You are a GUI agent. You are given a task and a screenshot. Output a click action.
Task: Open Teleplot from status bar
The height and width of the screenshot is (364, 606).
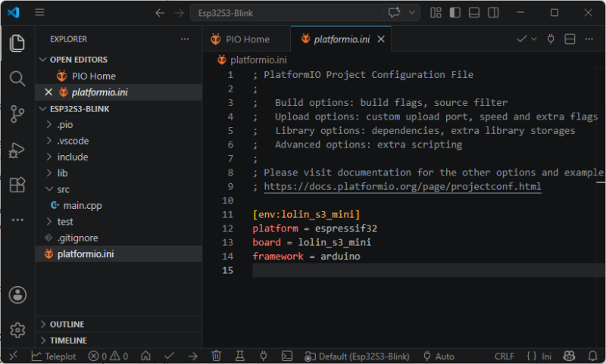(x=54, y=356)
